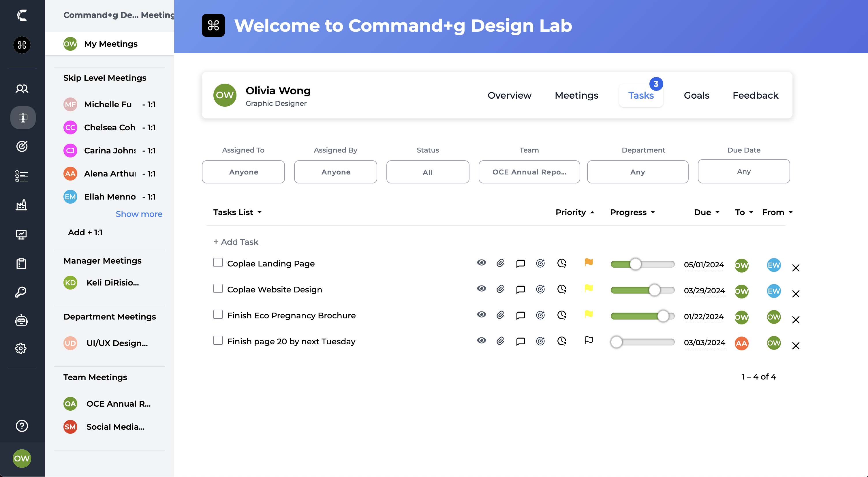Switch to the Goals tab

(x=696, y=95)
